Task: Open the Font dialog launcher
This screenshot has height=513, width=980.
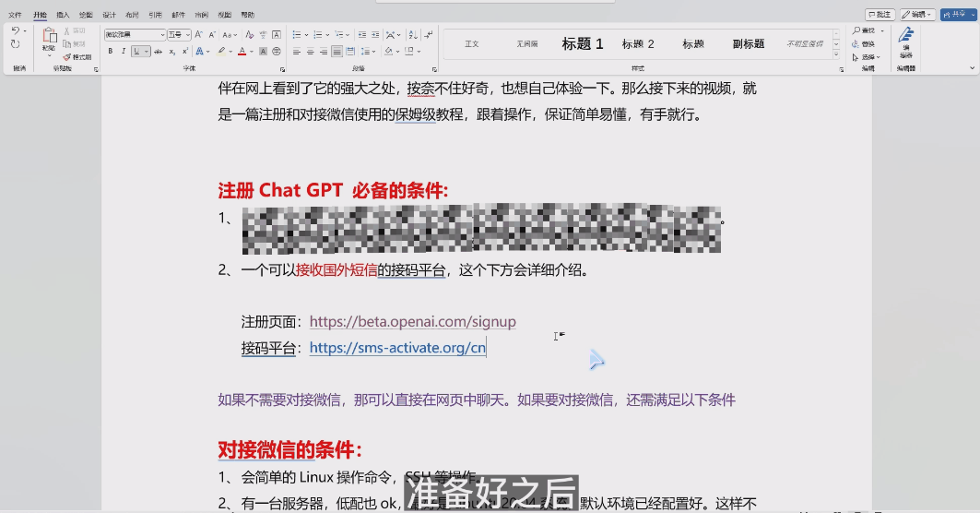Action: 282,69
